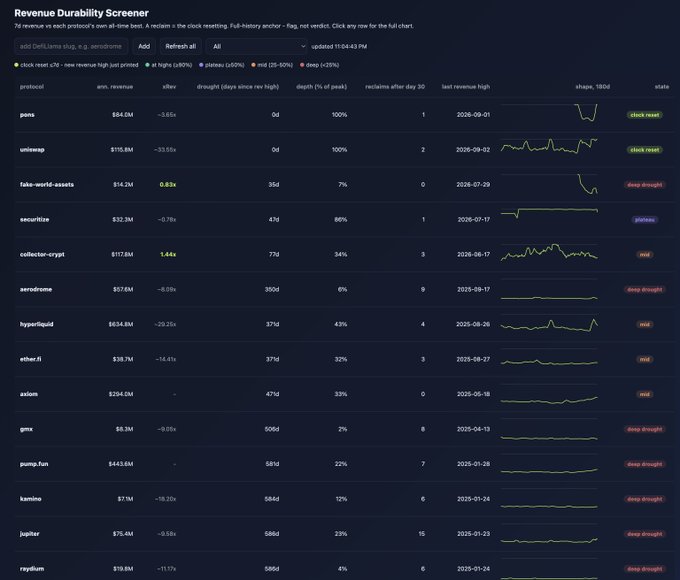Click the plateau legend dot

pyautogui.click(x=201, y=65)
